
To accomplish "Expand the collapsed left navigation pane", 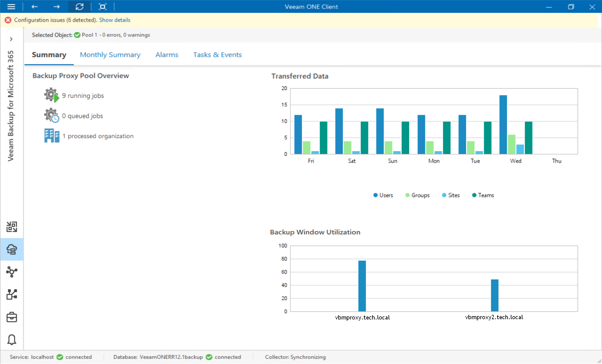I will tap(11, 39).
